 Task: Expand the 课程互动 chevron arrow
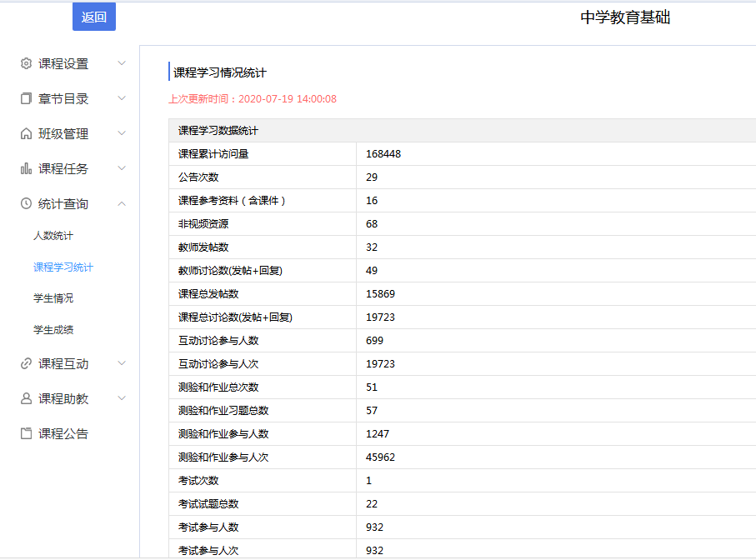122,363
